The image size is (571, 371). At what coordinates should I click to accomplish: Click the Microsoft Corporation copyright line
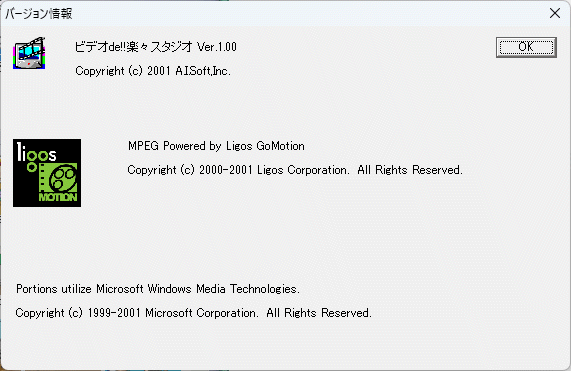193,313
